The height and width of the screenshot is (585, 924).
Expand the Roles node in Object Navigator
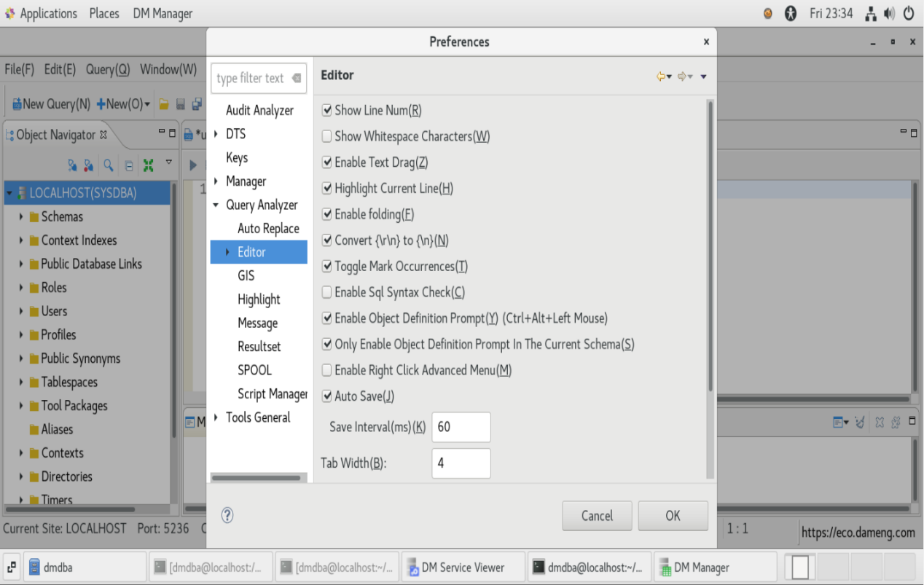click(x=22, y=288)
